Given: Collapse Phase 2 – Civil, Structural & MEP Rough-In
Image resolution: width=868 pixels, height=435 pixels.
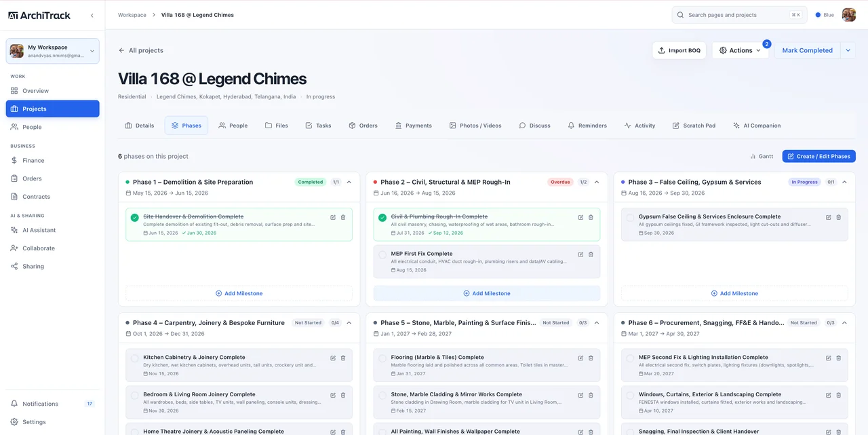Looking at the screenshot, I should point(597,182).
